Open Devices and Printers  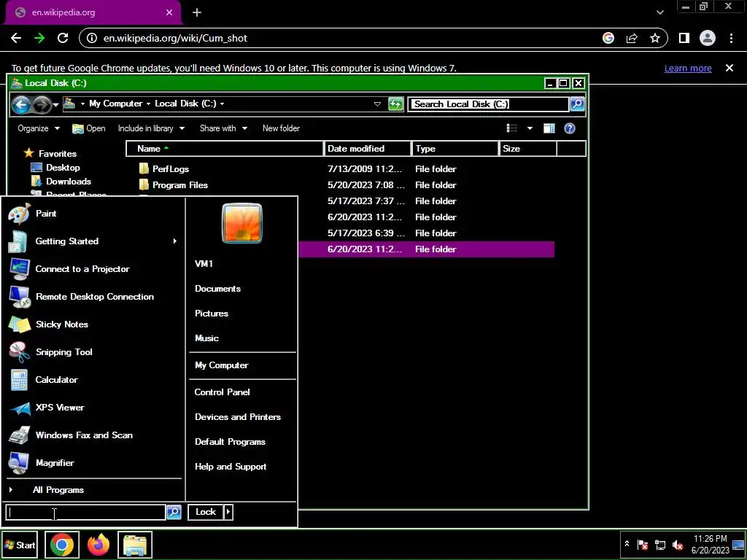coord(238,417)
